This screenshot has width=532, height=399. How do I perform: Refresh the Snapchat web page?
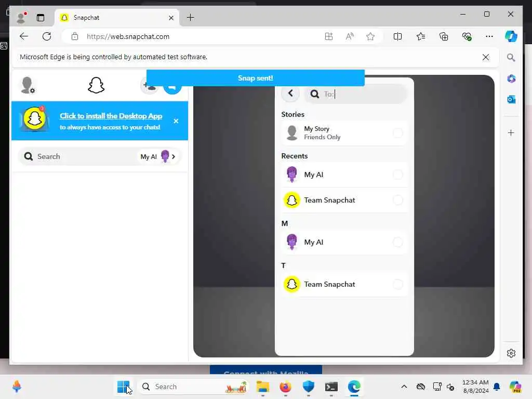47,36
